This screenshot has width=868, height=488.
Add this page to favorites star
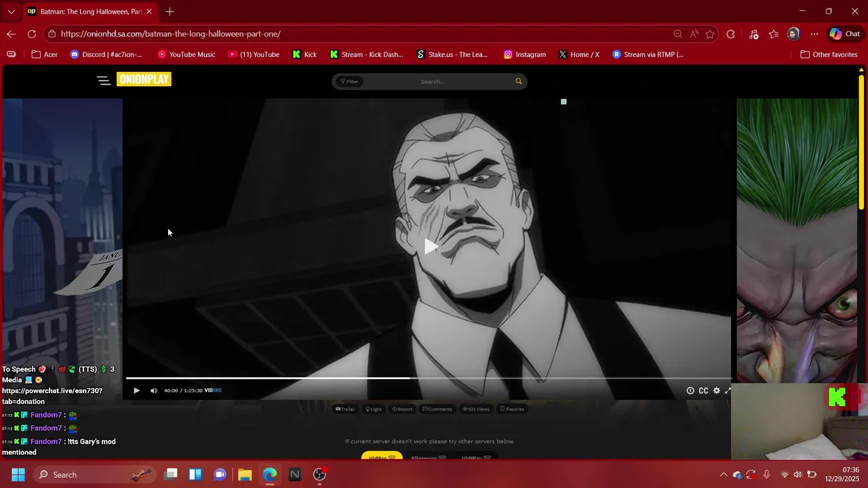(x=710, y=34)
